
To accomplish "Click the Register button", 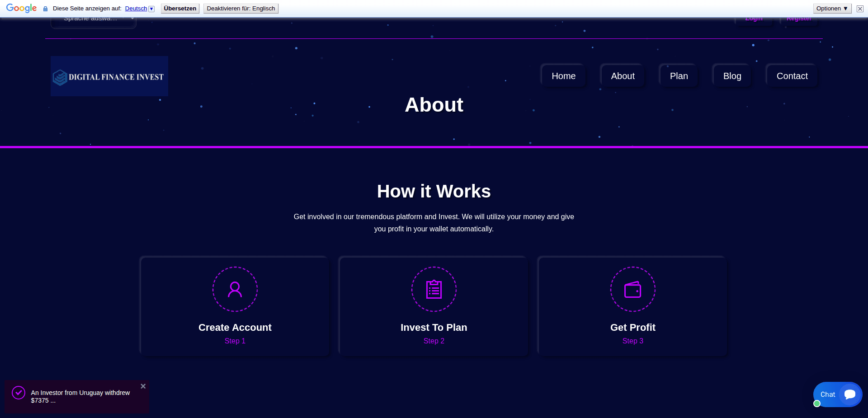I will click(x=799, y=19).
